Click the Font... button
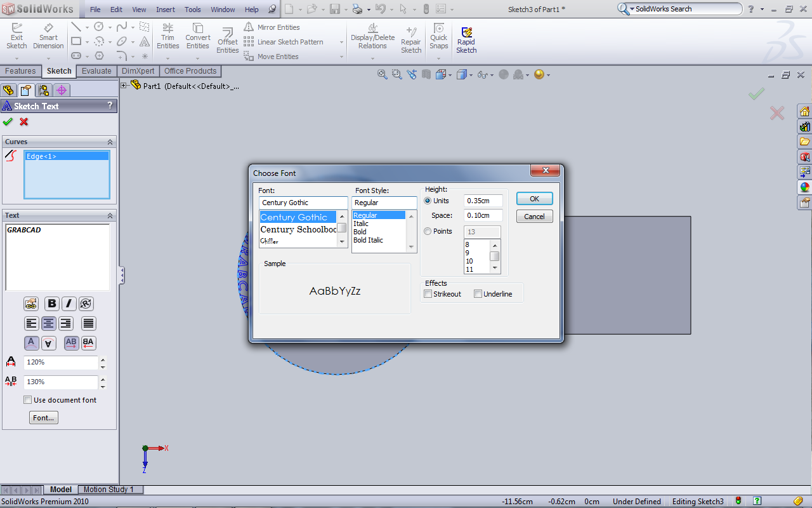This screenshot has width=812, height=508. pyautogui.click(x=44, y=418)
